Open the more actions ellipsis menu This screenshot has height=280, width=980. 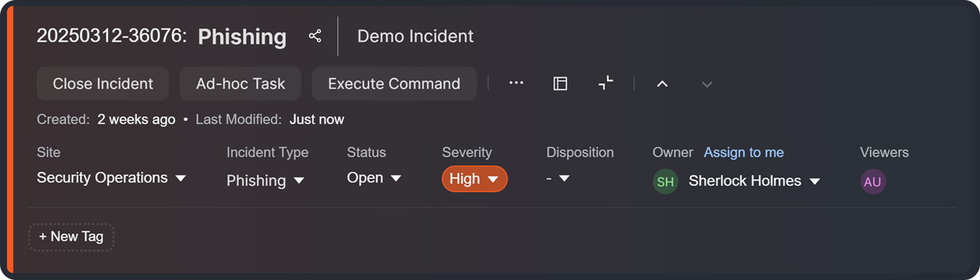tap(516, 83)
